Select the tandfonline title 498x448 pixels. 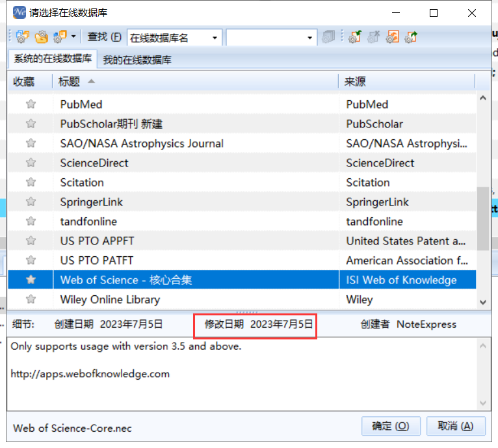[88, 222]
